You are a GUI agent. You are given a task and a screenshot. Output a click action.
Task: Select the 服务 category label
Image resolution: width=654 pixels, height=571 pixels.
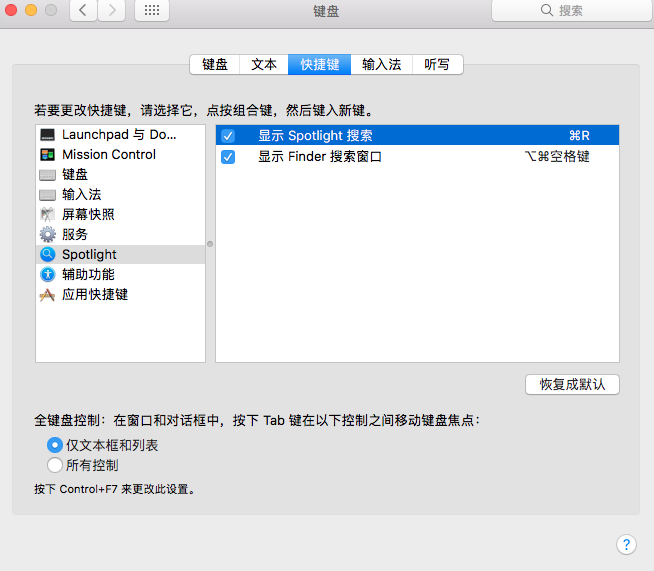coord(75,234)
